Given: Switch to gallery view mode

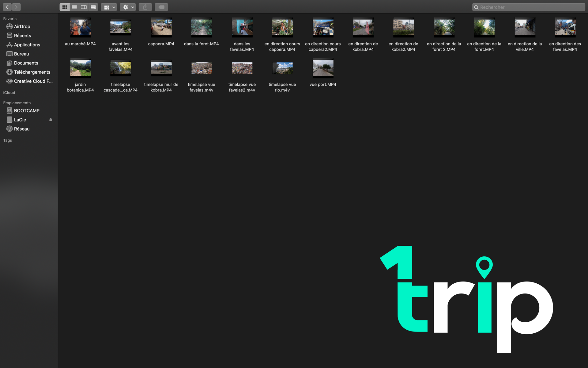Looking at the screenshot, I should click(x=93, y=7).
